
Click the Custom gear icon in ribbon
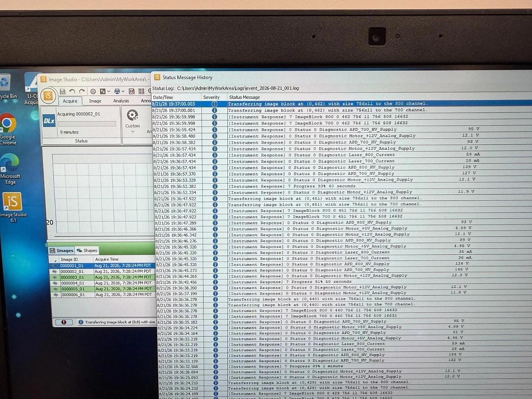coord(132,115)
